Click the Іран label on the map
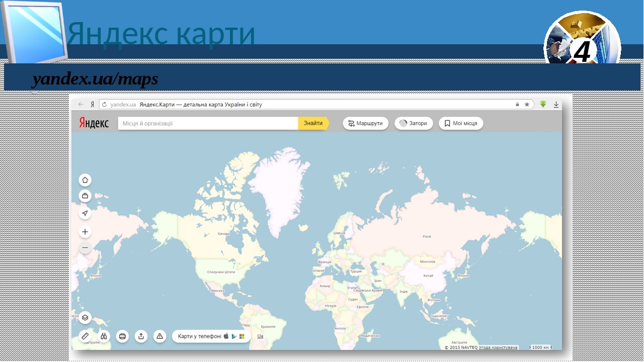644x362 pixels. [378, 281]
